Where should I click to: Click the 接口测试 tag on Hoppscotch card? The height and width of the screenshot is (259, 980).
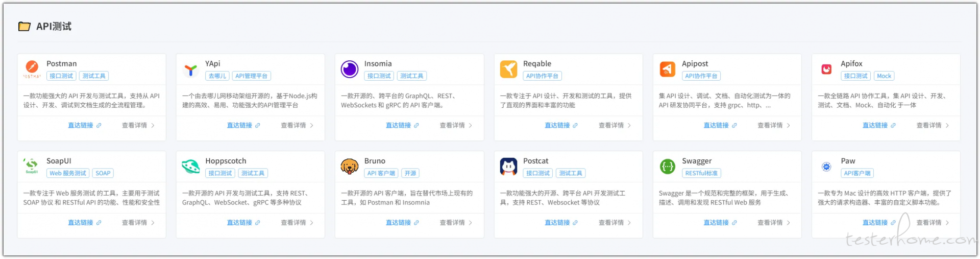[x=220, y=173]
